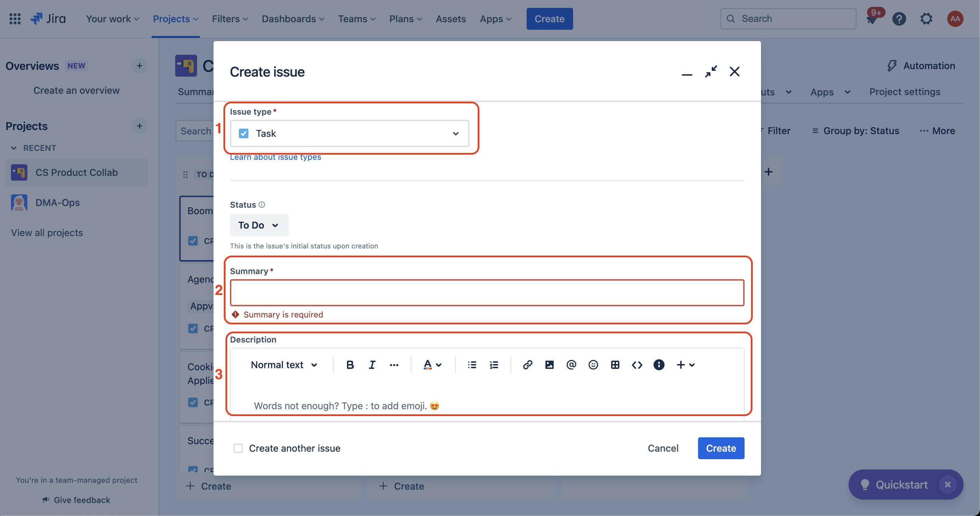Select the DMA-Ops project
Image resolution: width=980 pixels, height=516 pixels.
(x=76, y=203)
